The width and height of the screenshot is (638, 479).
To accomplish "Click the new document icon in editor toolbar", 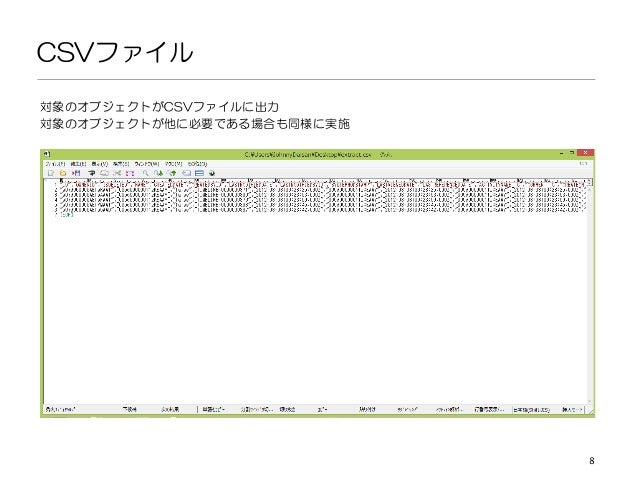I will (51, 173).
